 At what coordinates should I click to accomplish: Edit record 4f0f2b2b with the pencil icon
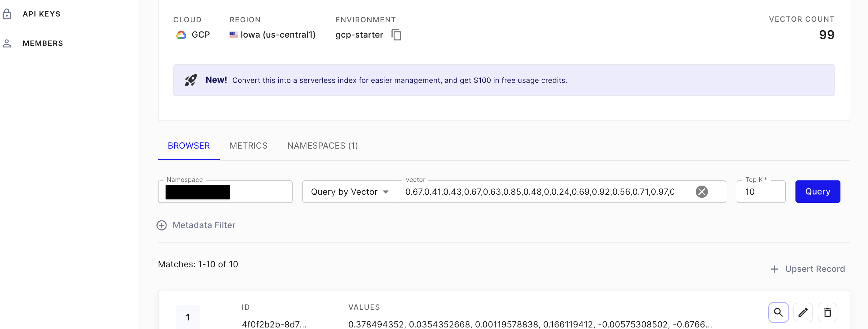(x=803, y=312)
